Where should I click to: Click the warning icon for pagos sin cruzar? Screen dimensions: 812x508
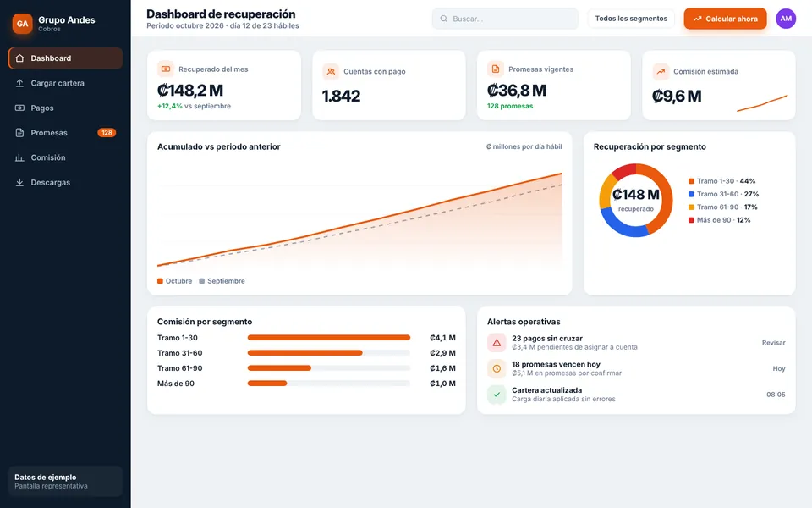point(497,343)
